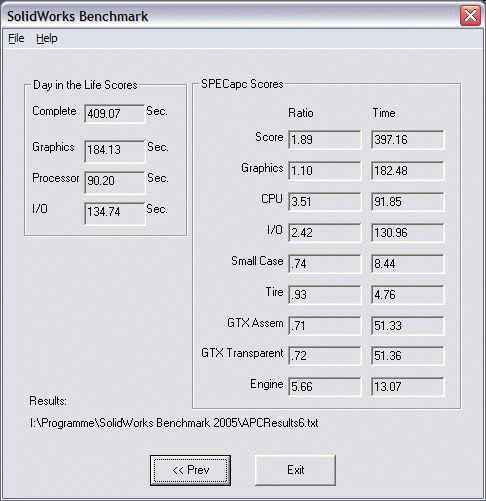Select the Processor field 90.20

click(115, 182)
